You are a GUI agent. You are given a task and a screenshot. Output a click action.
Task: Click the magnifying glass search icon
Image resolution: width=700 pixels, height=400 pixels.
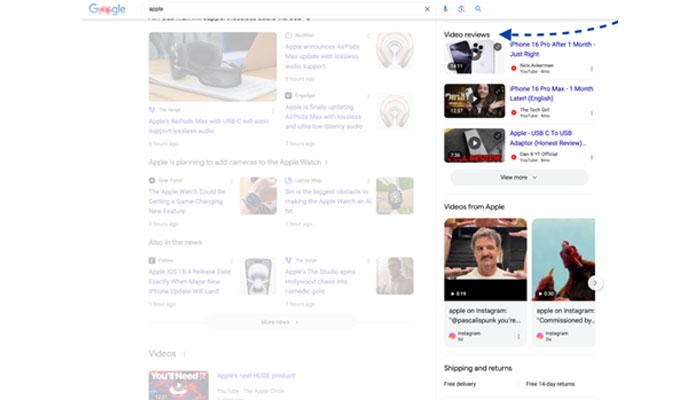coord(479,9)
